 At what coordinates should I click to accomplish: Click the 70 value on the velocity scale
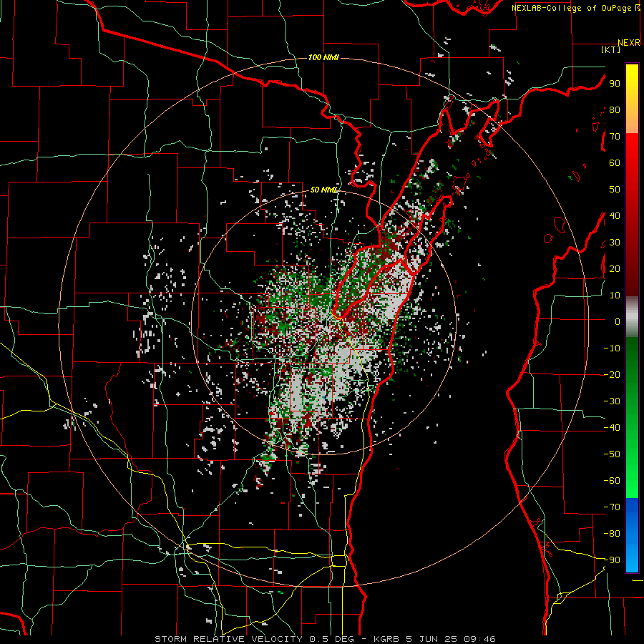(615, 137)
